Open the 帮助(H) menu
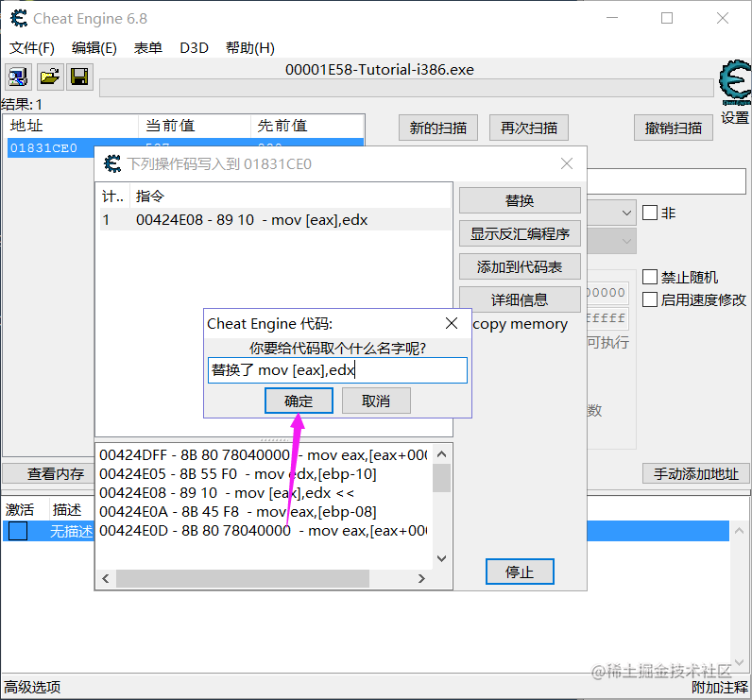 pyautogui.click(x=249, y=48)
